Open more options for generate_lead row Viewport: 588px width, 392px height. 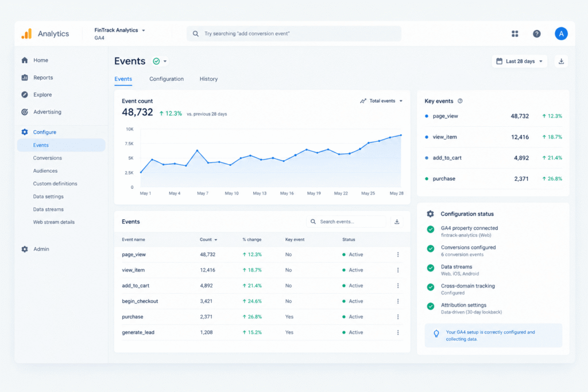coord(398,332)
